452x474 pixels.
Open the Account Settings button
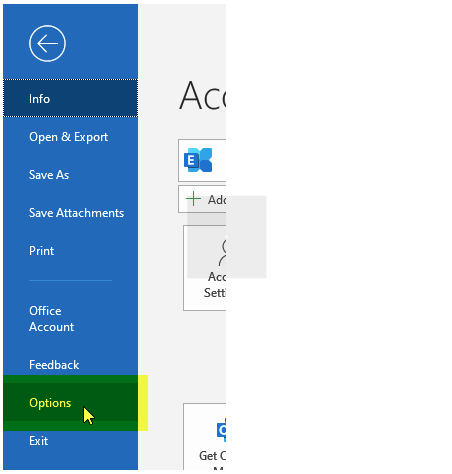(205, 268)
